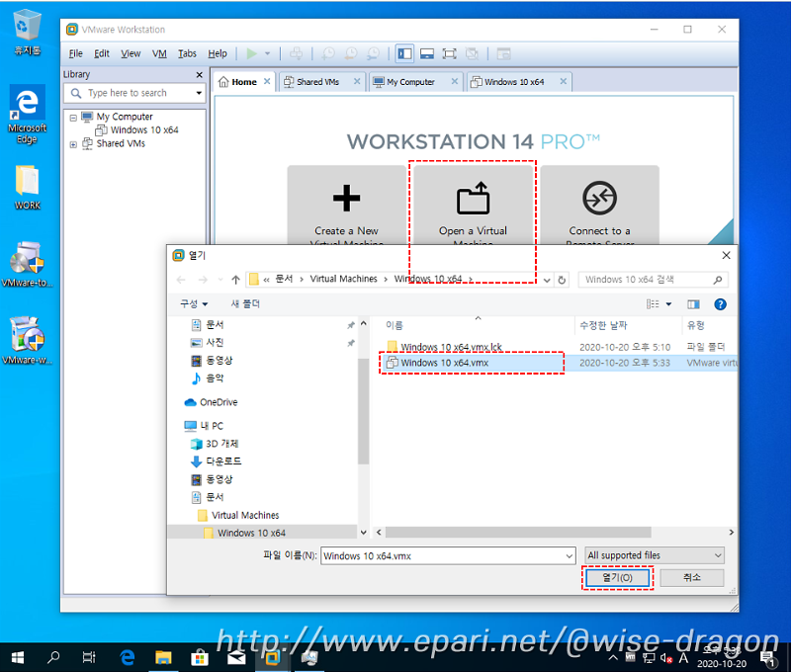Close the Library panel
Viewport: 791px width, 672px height.
[x=200, y=74]
